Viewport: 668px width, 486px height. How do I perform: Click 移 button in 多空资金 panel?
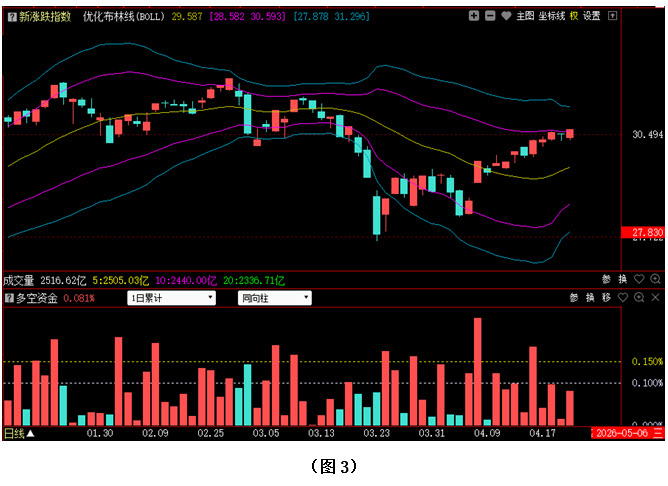click(x=606, y=298)
